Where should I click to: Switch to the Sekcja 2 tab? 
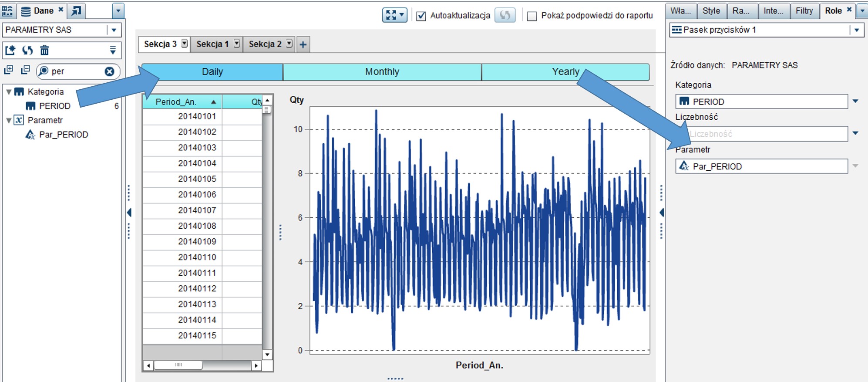click(265, 44)
